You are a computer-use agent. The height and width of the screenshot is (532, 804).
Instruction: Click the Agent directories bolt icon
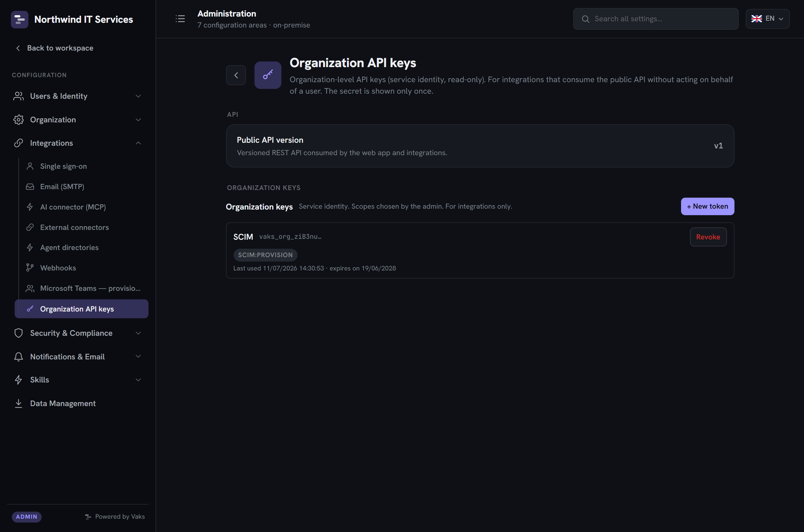pyautogui.click(x=30, y=248)
